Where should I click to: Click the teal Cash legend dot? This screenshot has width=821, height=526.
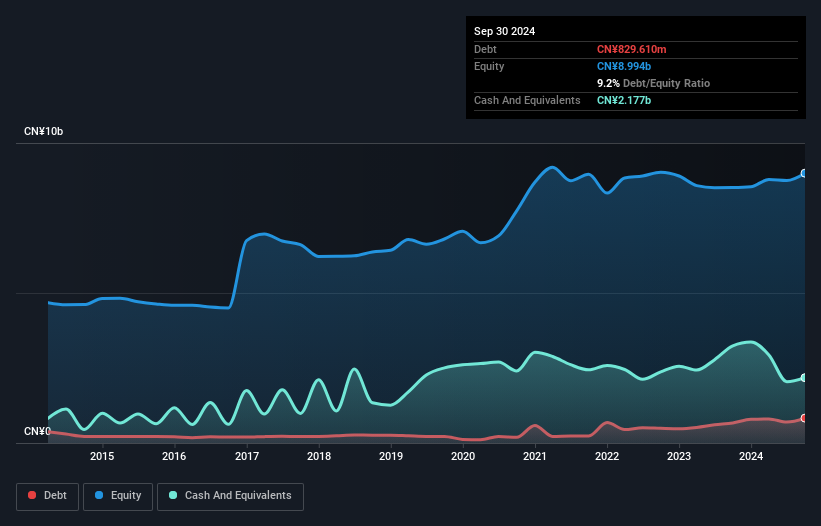click(173, 495)
